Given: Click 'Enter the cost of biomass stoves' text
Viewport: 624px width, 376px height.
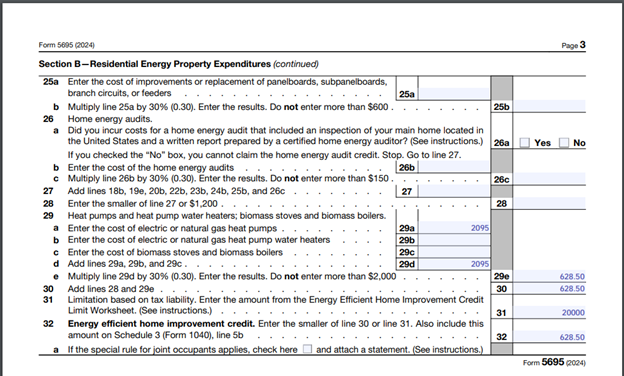Looking at the screenshot, I should [175, 252].
